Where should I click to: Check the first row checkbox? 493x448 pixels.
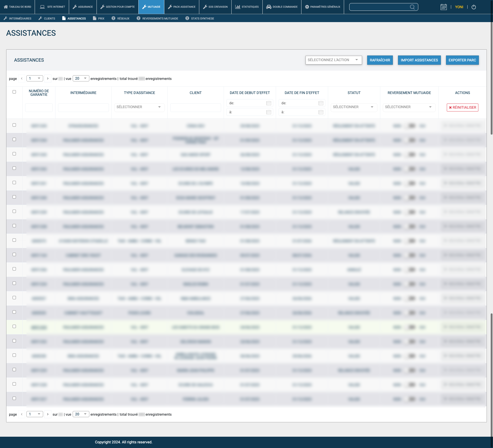(14, 125)
